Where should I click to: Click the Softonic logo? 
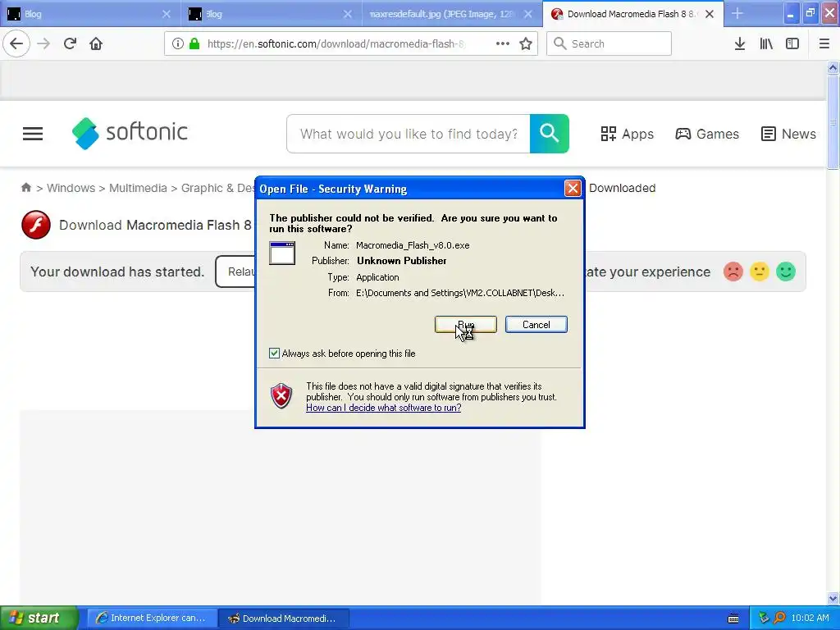pos(130,133)
